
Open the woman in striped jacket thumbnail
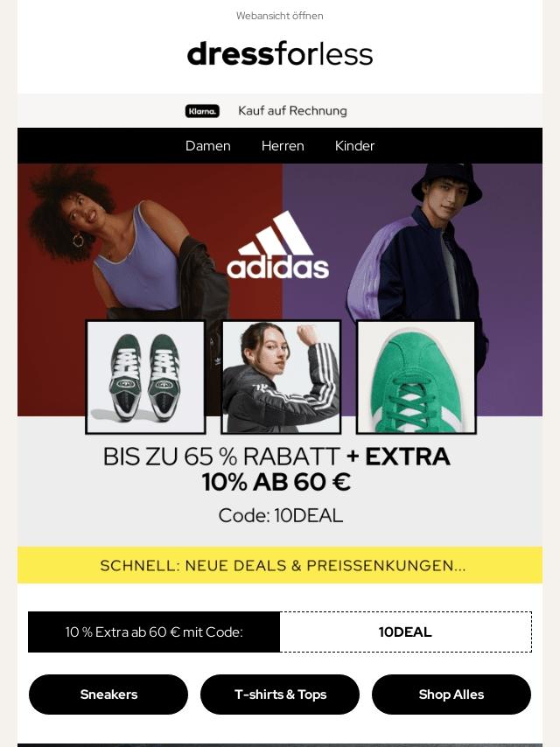(x=281, y=377)
